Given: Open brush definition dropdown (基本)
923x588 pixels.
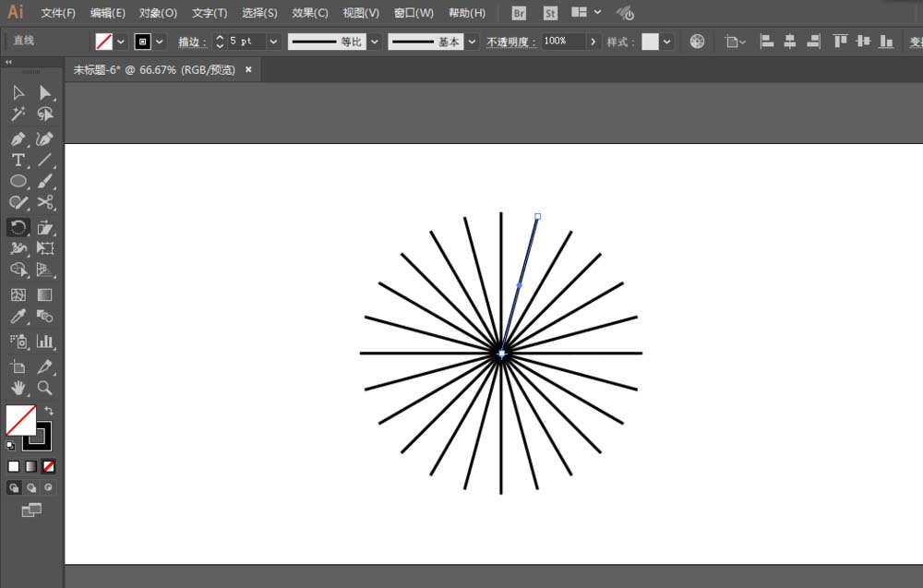Looking at the screenshot, I should [472, 42].
